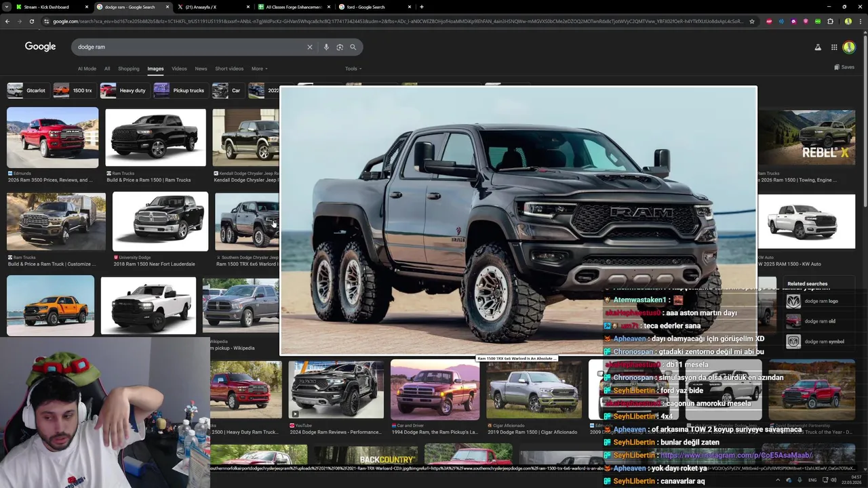
Task: Select related search dodge ram symbol
Action: click(820, 342)
